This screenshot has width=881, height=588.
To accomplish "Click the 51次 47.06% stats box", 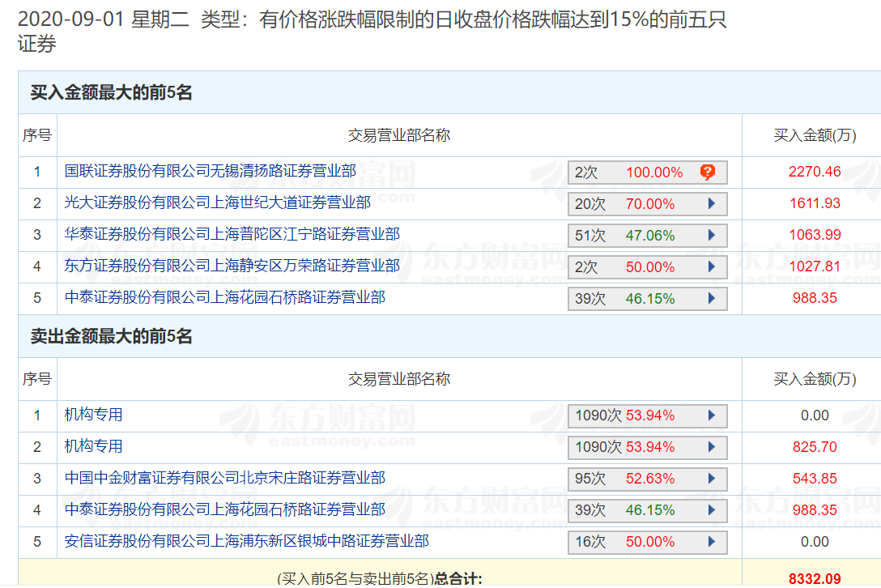I will pos(647,236).
